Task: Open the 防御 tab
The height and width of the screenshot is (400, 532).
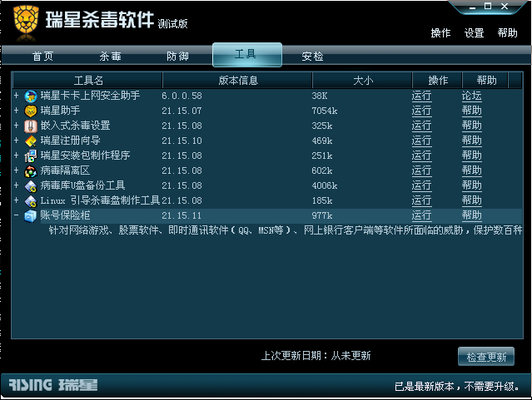Action: [x=177, y=56]
